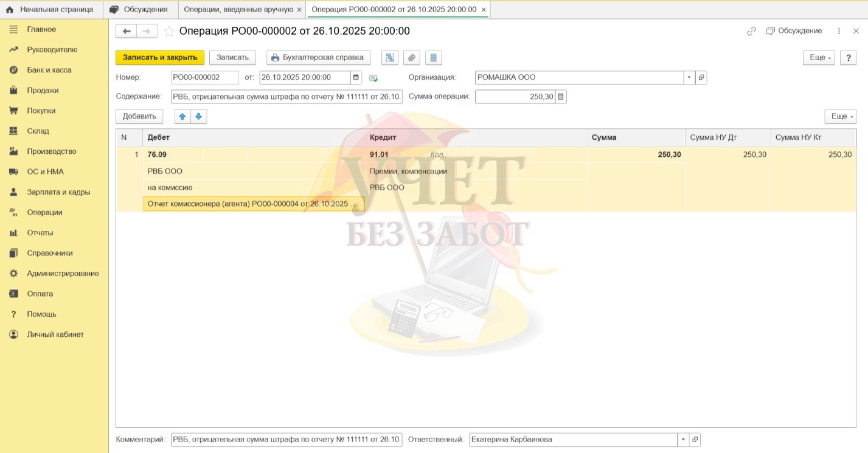Move row up with blue arrow

(182, 117)
